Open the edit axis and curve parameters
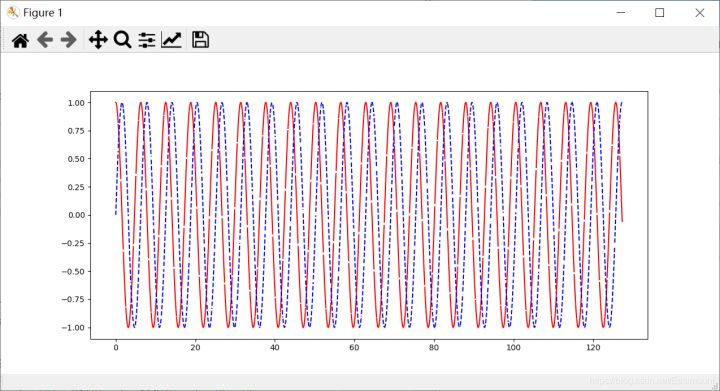The height and width of the screenshot is (391, 720). coord(171,40)
